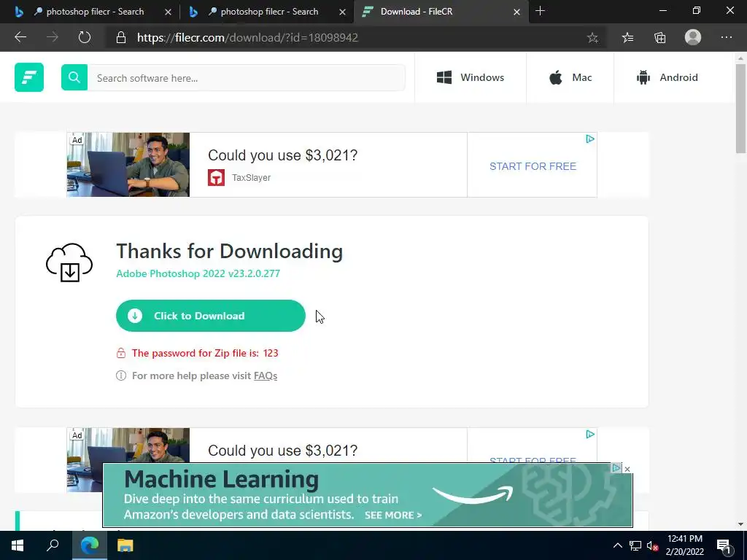Click AdChoices icon on Machine Learning ad
Screen dimensions: 747x560
[x=616, y=468]
